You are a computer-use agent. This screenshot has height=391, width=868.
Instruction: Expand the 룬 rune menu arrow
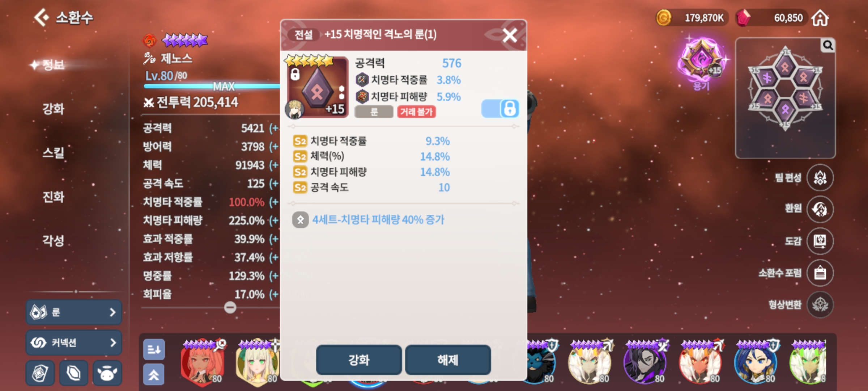[112, 312]
